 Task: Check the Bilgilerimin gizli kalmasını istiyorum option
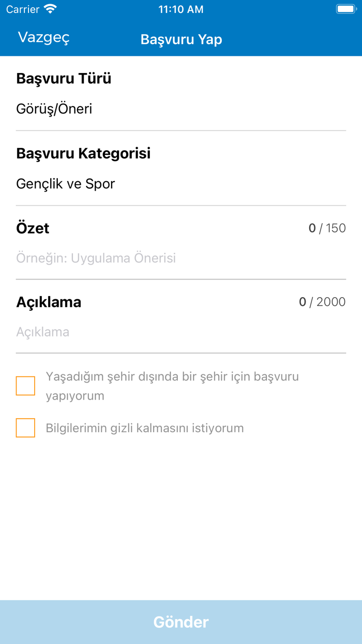(25, 428)
